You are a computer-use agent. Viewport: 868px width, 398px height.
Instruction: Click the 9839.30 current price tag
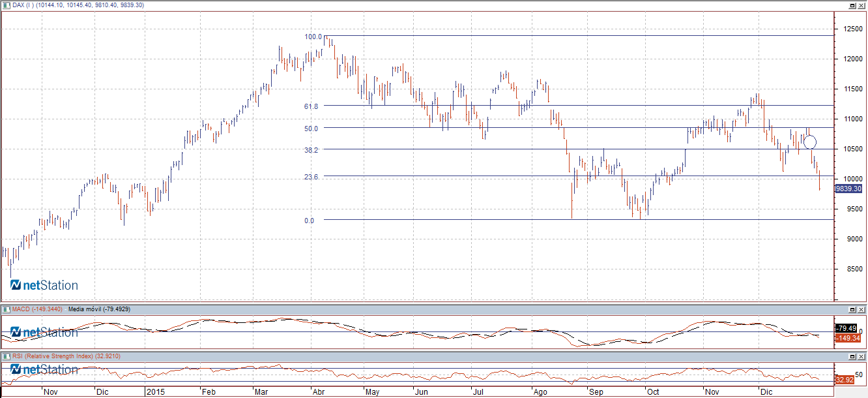(849, 189)
